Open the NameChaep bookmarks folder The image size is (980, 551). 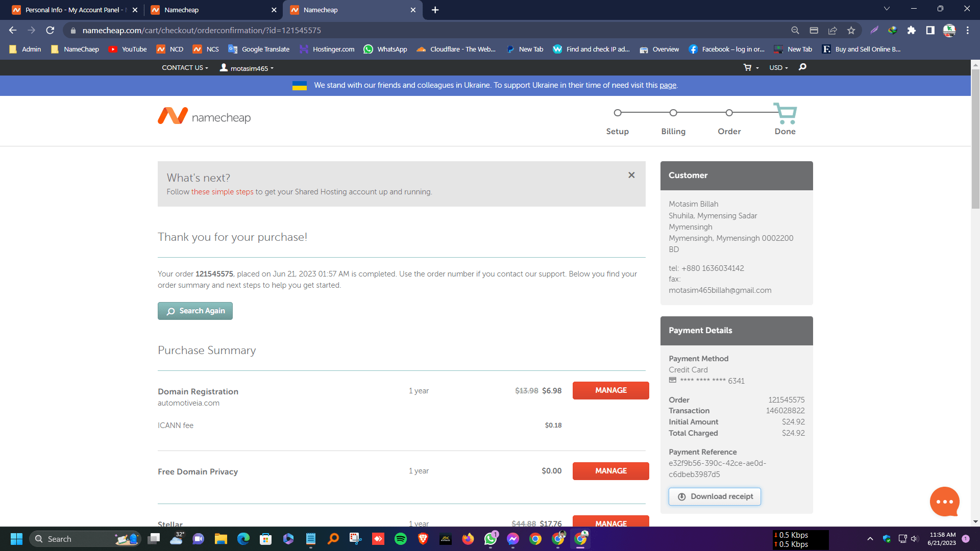(75, 49)
